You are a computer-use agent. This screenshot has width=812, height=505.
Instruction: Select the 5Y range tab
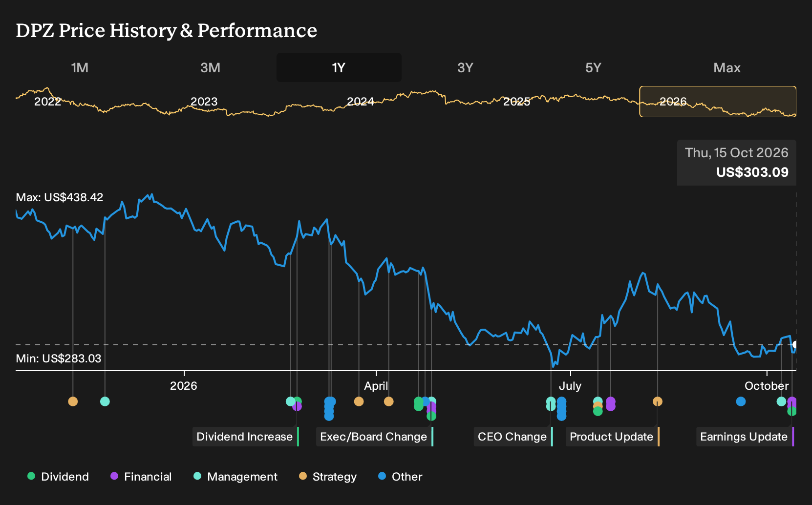click(593, 67)
